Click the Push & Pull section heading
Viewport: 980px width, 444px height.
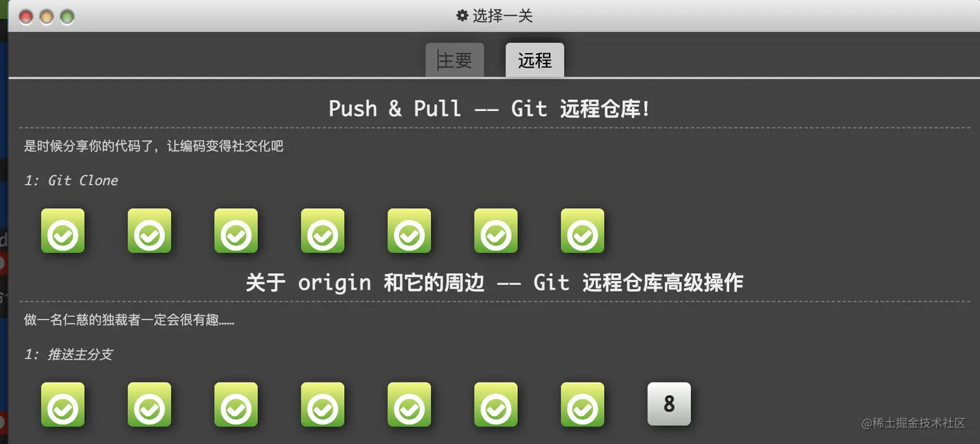[490, 108]
